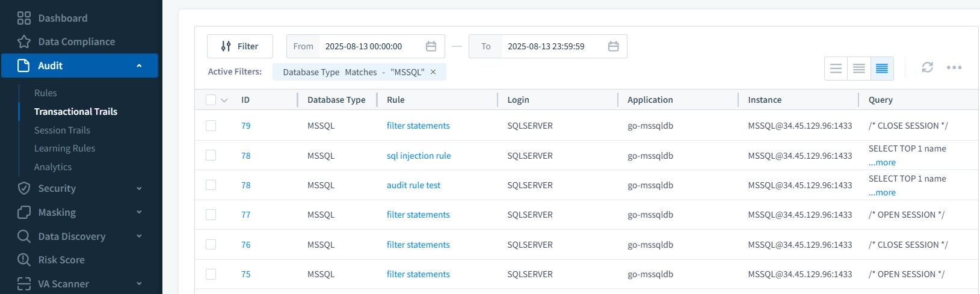Click the Data Compliance star icon
Viewport: 980px width, 294px height.
[23, 41]
